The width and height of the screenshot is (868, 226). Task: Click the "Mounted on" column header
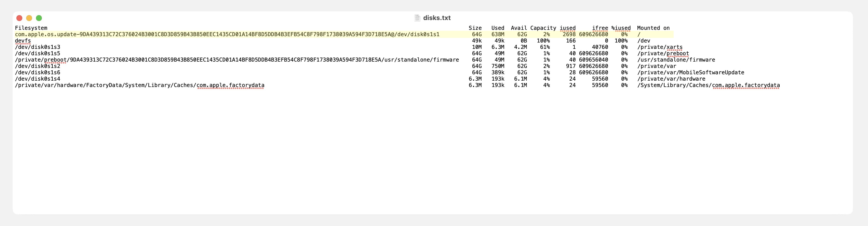[653, 28]
